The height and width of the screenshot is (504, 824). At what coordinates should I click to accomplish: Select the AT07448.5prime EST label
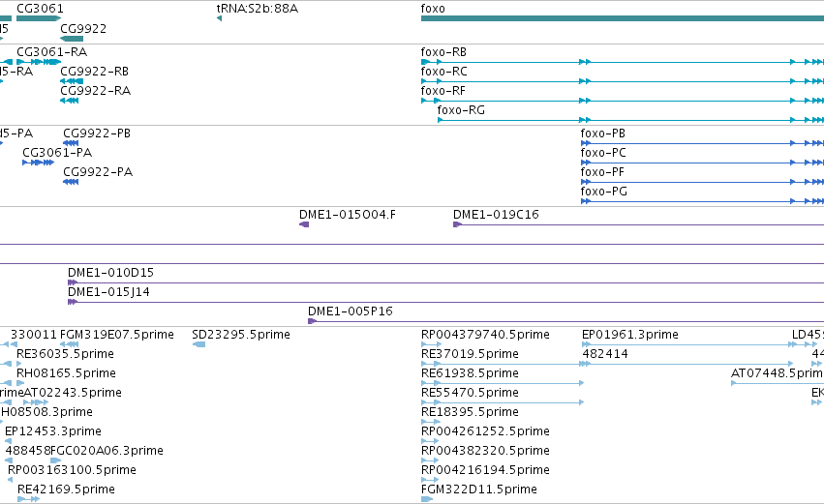point(777,373)
